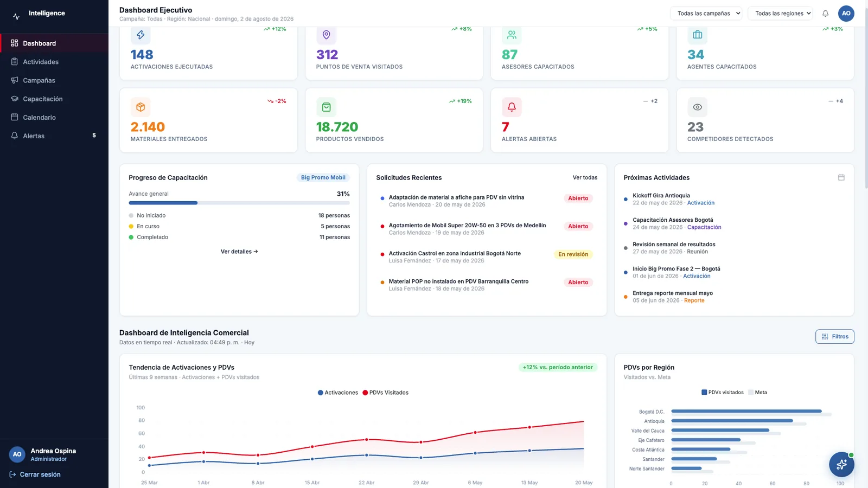Click the map pin icon on Puntos de Venta card

point(326,35)
